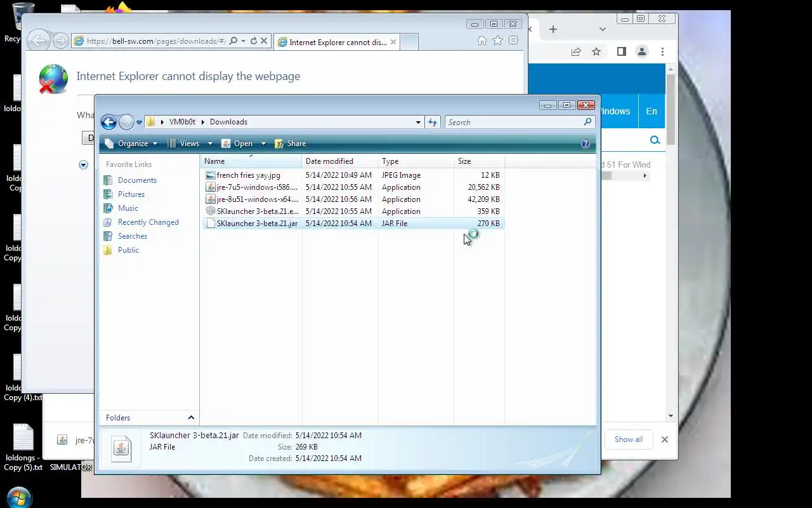Click the JPEG icon of french fries yay.jpg
Viewport: 812px width, 508px height.
[x=211, y=175]
